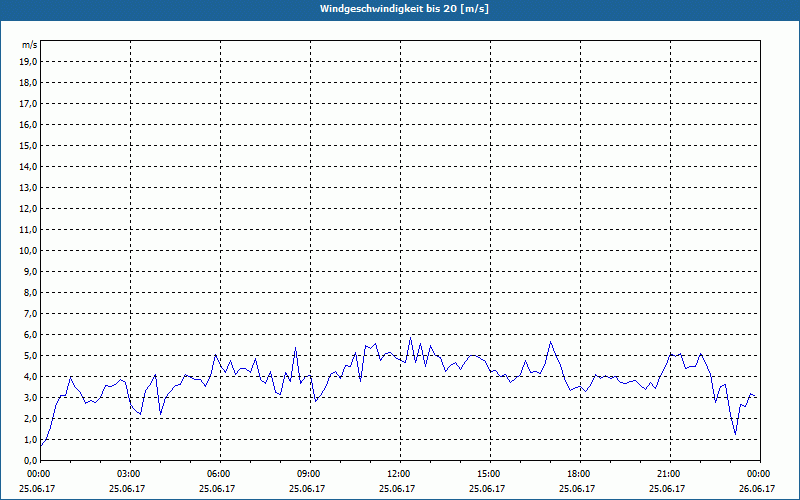The image size is (800, 500).
Task: Click the chart title Windgeschwindigkeit bis 20 [m/s]
Action: (x=404, y=9)
